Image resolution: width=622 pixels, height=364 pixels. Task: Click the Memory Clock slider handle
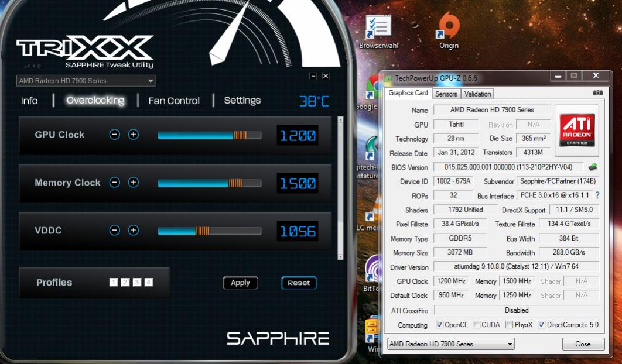pos(235,183)
